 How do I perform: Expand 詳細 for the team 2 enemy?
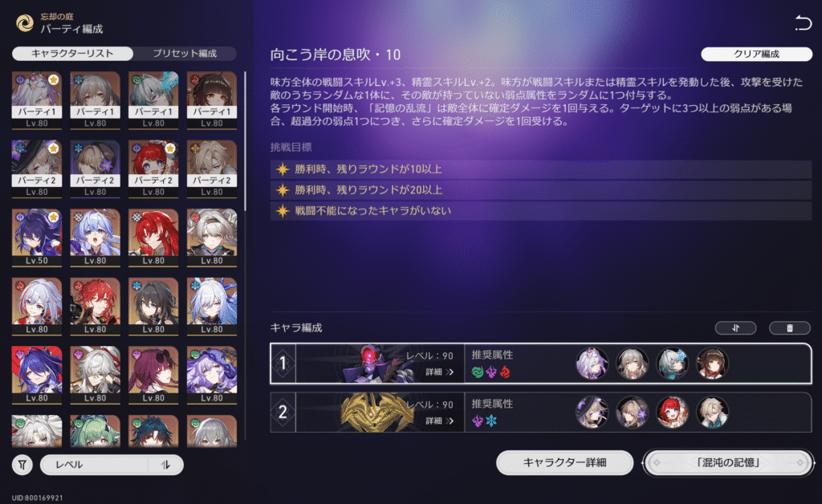(x=439, y=421)
